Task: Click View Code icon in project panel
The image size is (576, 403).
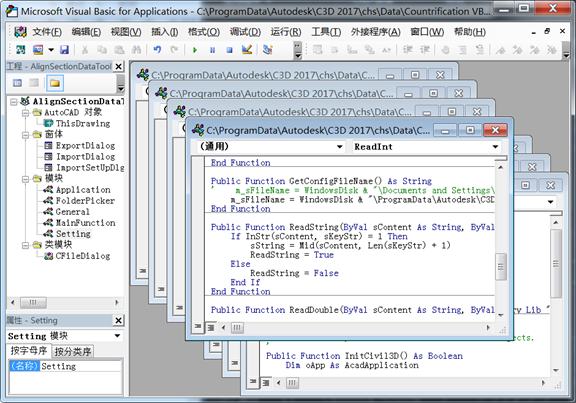Action: pyautogui.click(x=17, y=83)
